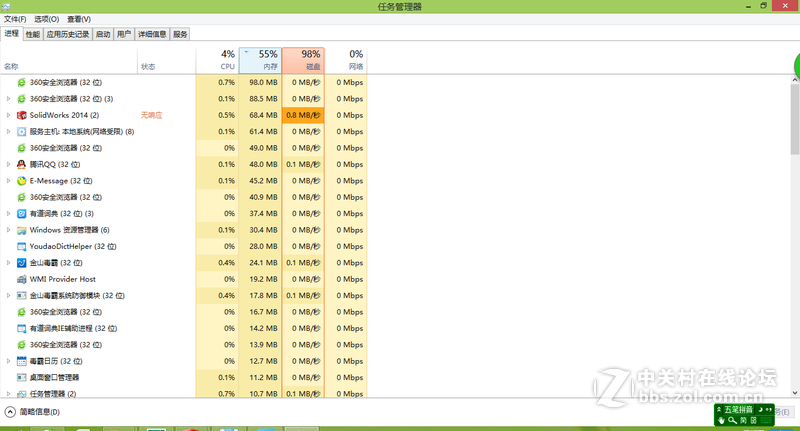Open the 查看(V) menu
The height and width of the screenshot is (431, 800).
coord(79,19)
